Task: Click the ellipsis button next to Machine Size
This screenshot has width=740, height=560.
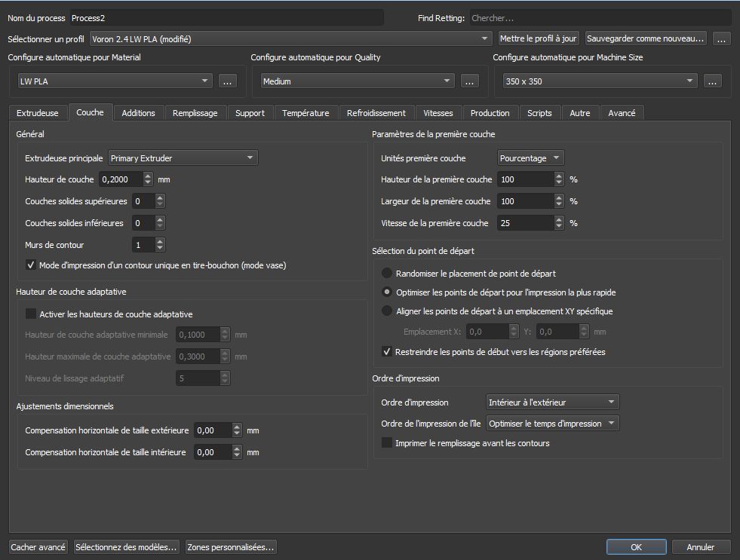Action: click(712, 81)
